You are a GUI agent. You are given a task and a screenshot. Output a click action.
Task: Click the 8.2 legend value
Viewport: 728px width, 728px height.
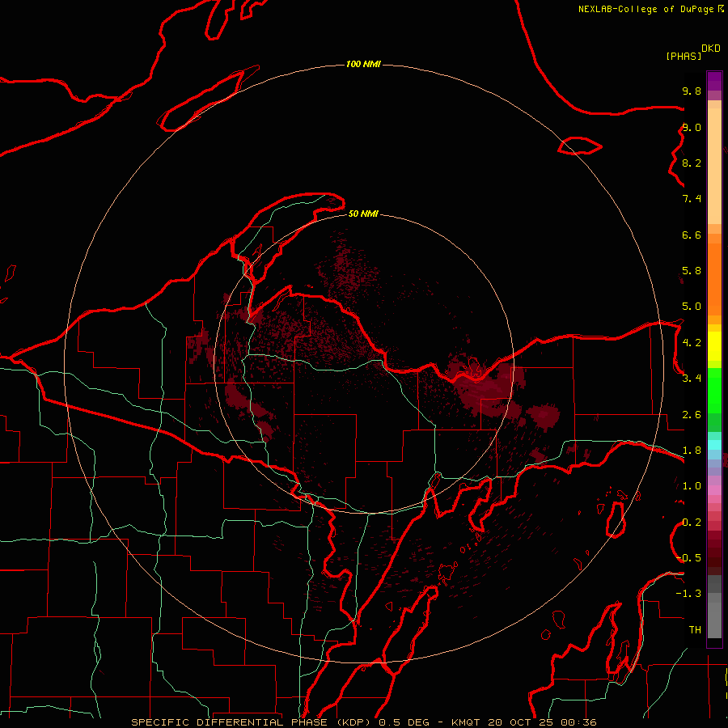click(x=692, y=163)
